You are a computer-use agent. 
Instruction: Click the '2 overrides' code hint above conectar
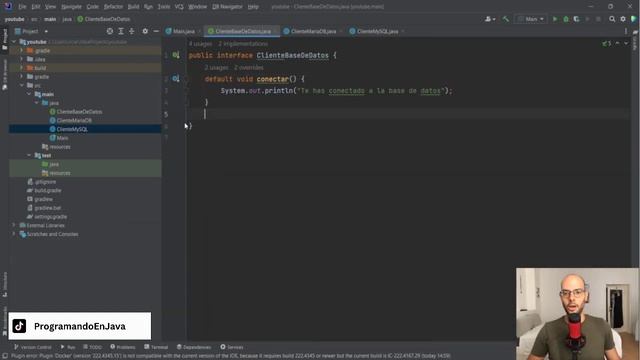(x=249, y=67)
